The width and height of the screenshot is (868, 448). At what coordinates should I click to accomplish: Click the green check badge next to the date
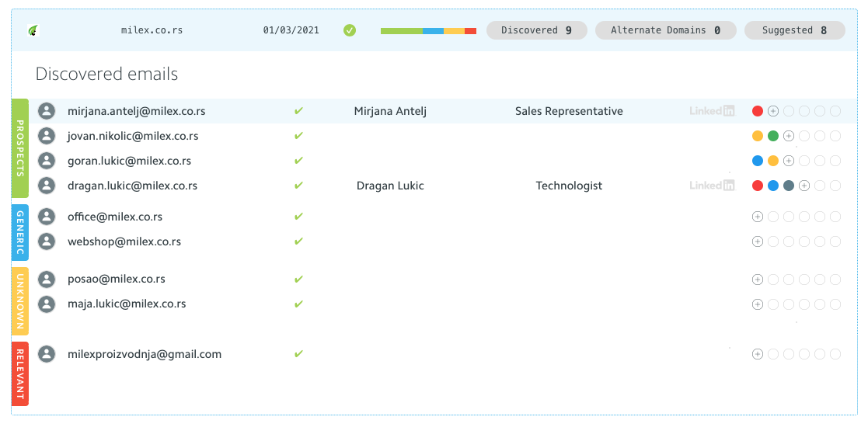(349, 30)
